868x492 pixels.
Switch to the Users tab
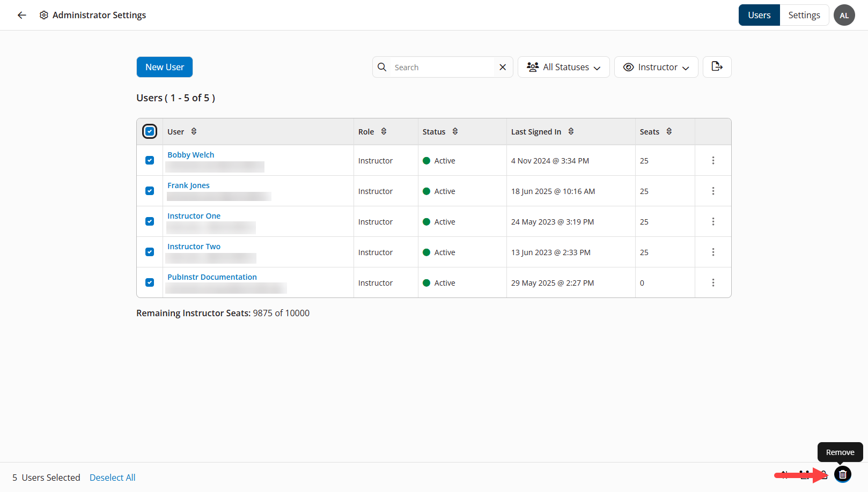(x=759, y=15)
